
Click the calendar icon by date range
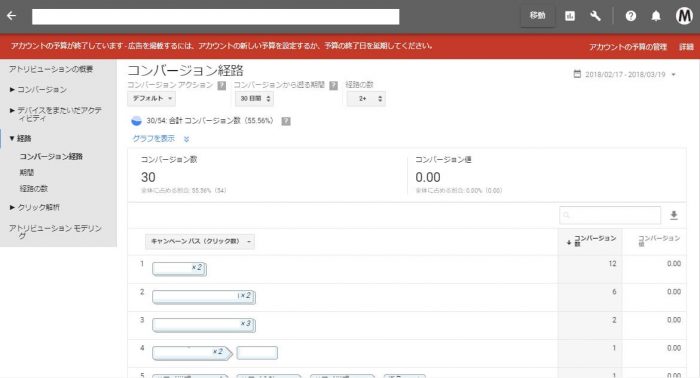click(x=577, y=74)
